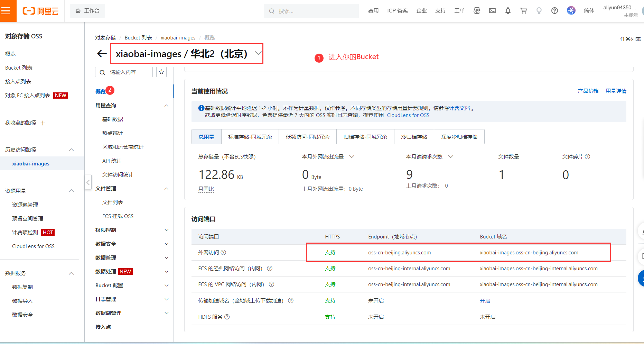Expand the 数据安全 menu section
Viewport: 644px width, 344px height.
tap(166, 244)
